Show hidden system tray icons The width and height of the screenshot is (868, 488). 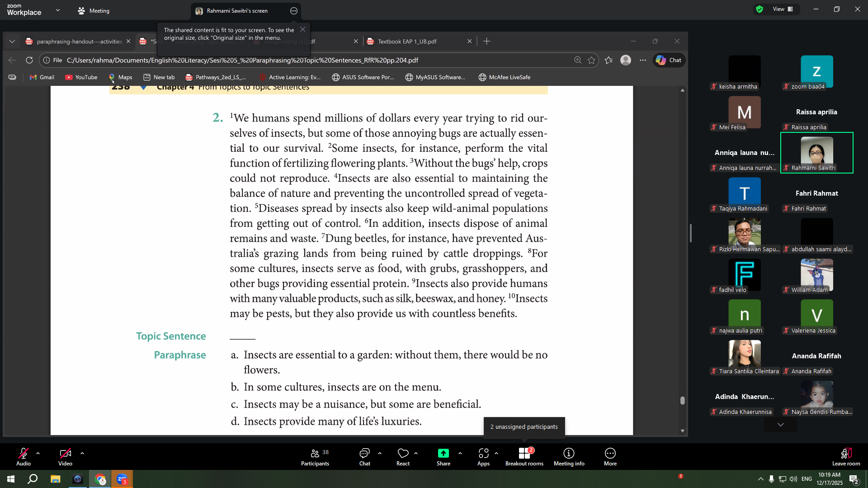(x=761, y=479)
